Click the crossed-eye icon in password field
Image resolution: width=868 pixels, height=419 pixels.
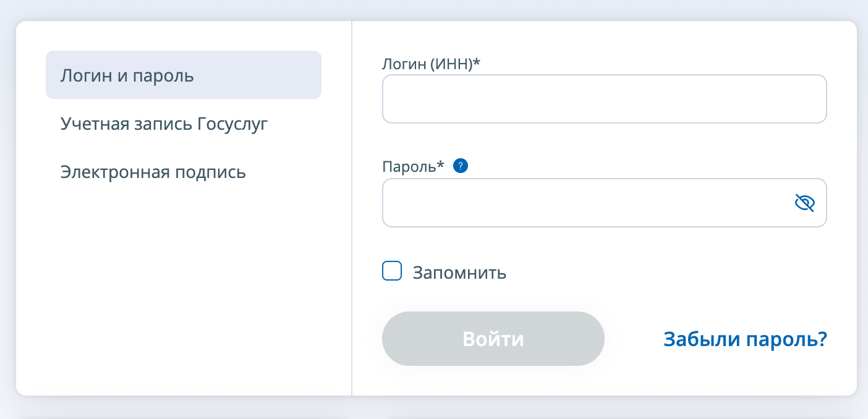804,203
